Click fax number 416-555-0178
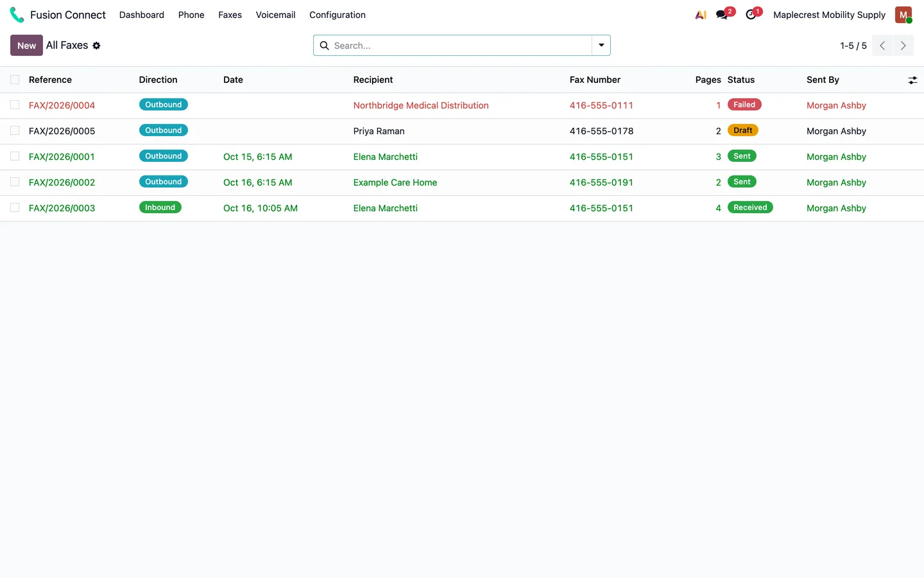924x578 pixels. point(601,131)
